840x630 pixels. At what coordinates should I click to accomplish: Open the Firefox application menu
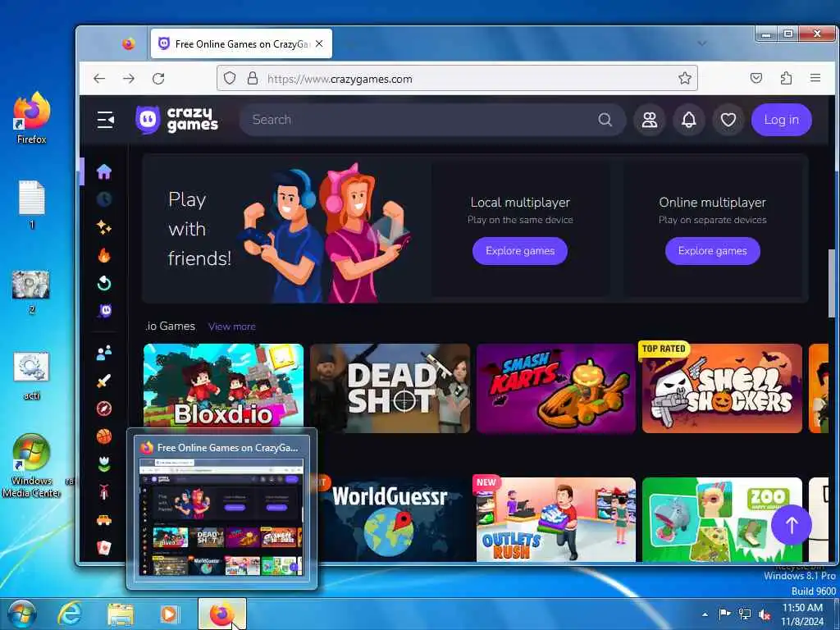(815, 78)
